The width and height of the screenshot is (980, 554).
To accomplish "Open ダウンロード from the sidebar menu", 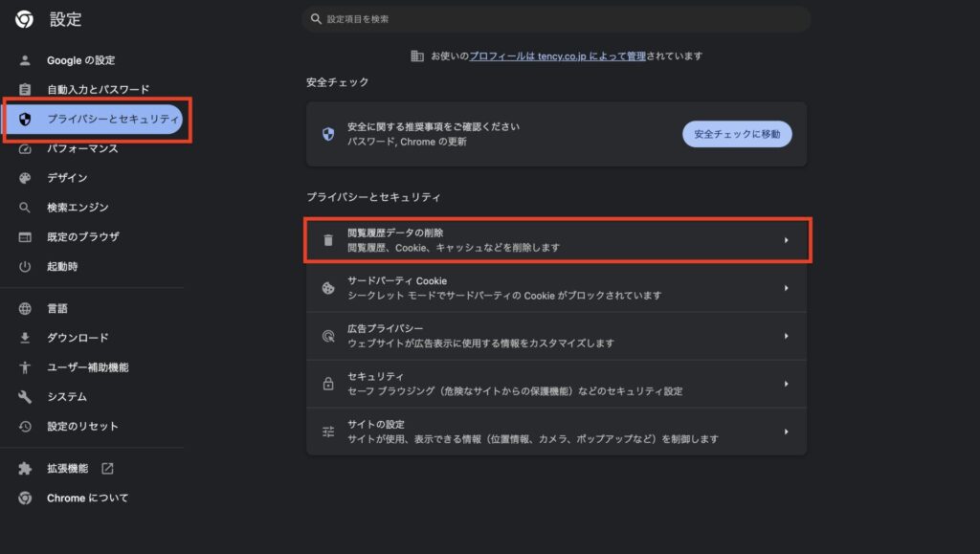I will coord(78,338).
